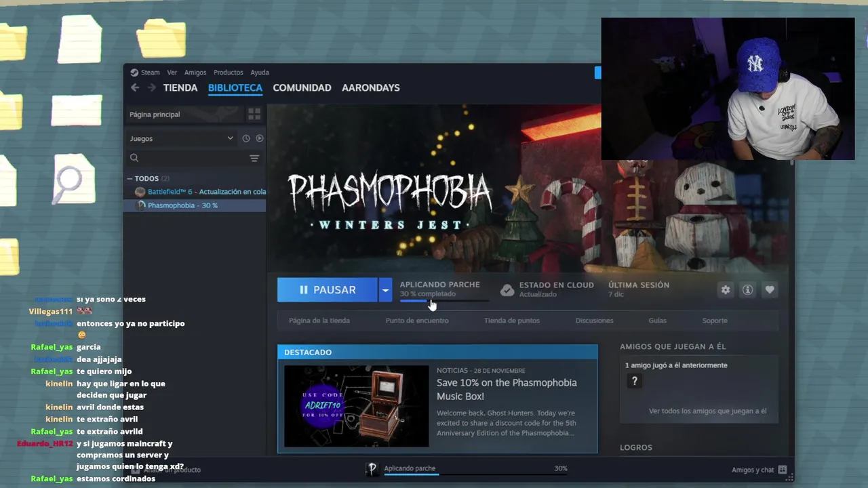Open the magnifier file on desktop

[x=74, y=179]
